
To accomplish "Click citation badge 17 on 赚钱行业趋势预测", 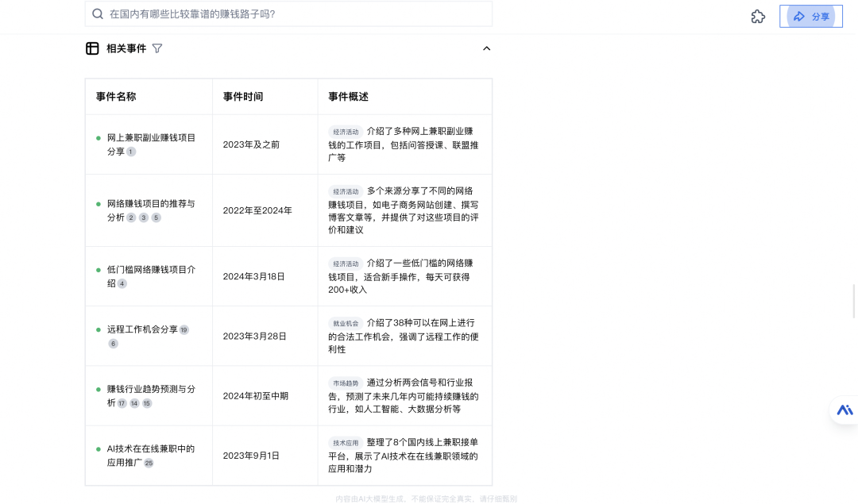I will click(122, 403).
